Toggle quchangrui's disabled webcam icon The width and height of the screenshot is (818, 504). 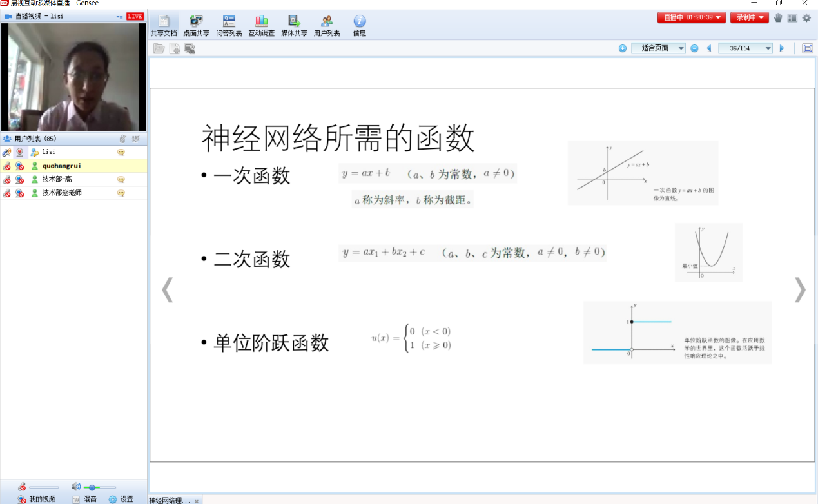click(x=20, y=166)
